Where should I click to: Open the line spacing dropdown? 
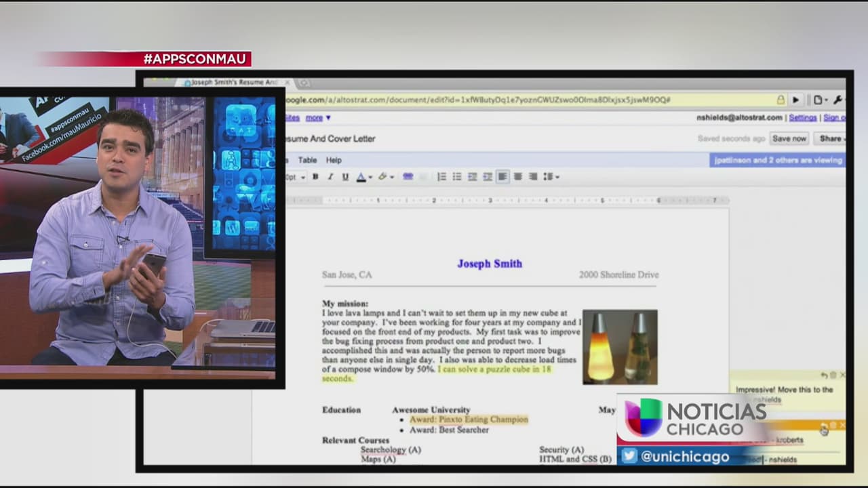tap(551, 177)
